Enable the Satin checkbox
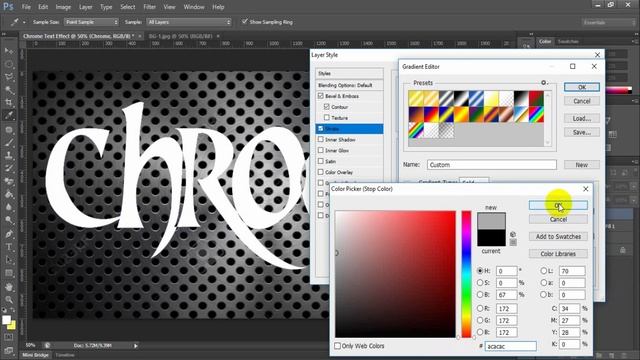Image resolution: width=640 pixels, height=360 pixels. coord(320,161)
